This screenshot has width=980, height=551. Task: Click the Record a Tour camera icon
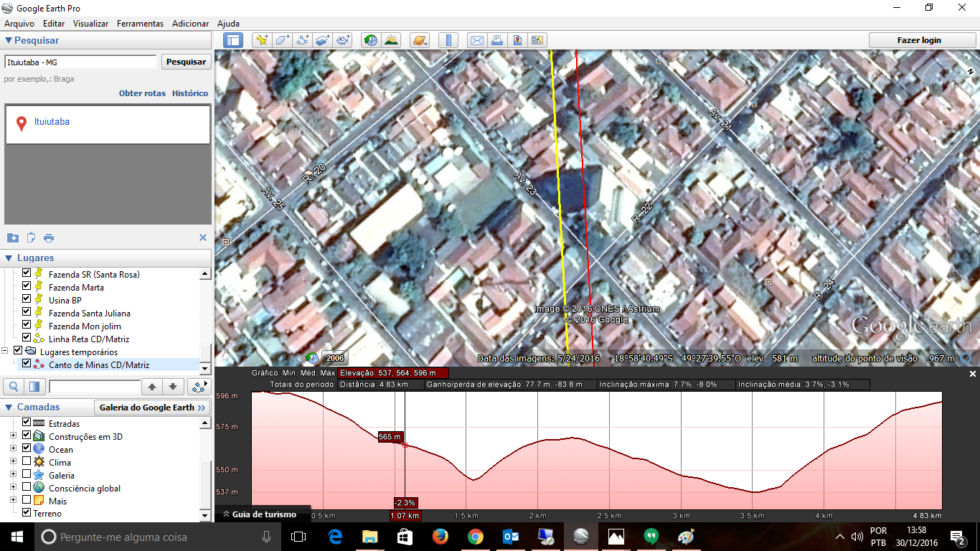[x=342, y=40]
